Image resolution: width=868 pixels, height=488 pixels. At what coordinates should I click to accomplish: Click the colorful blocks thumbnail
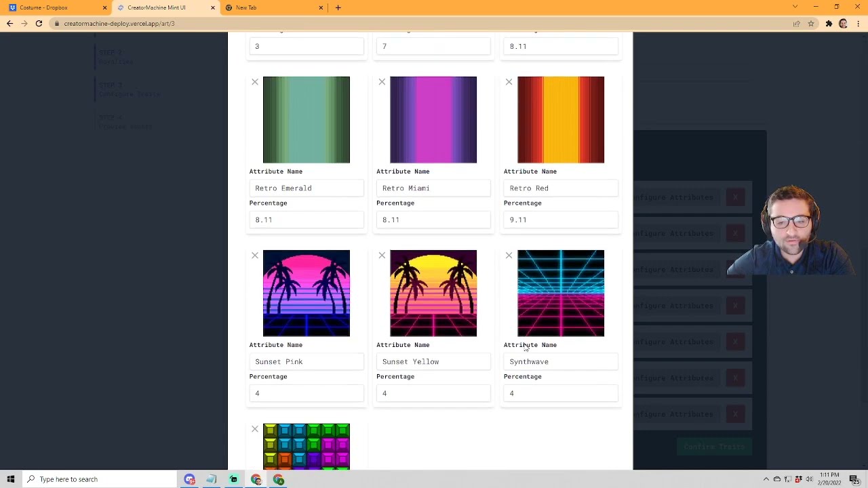307,447
